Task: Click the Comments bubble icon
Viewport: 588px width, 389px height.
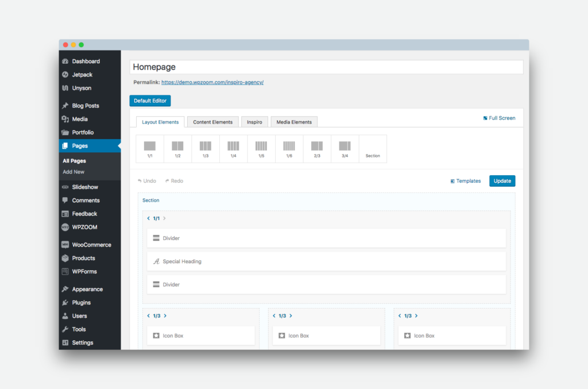Action: (65, 201)
